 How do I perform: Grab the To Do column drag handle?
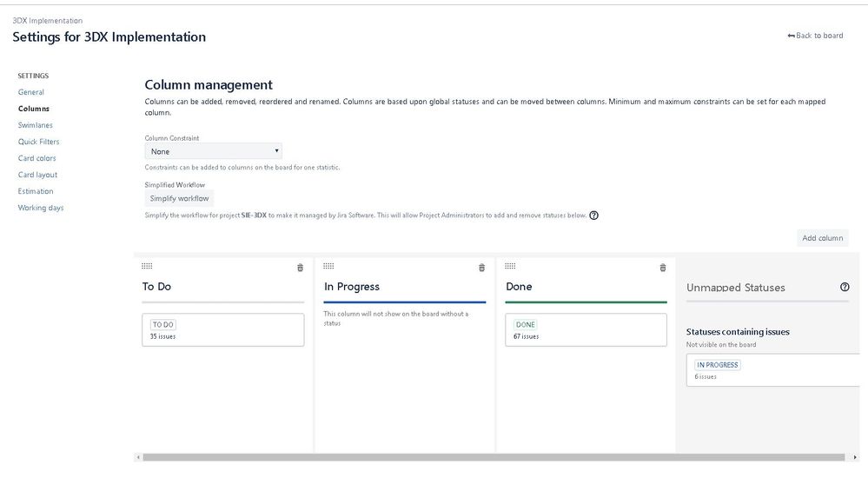(x=147, y=266)
